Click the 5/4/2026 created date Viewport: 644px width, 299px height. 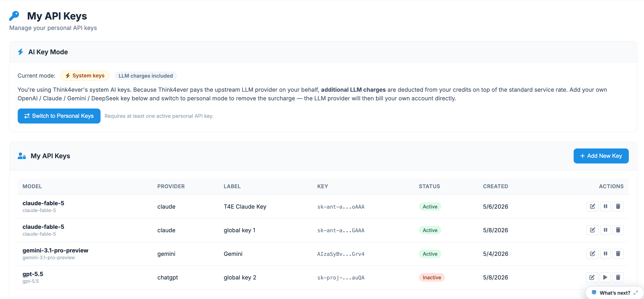tap(496, 254)
